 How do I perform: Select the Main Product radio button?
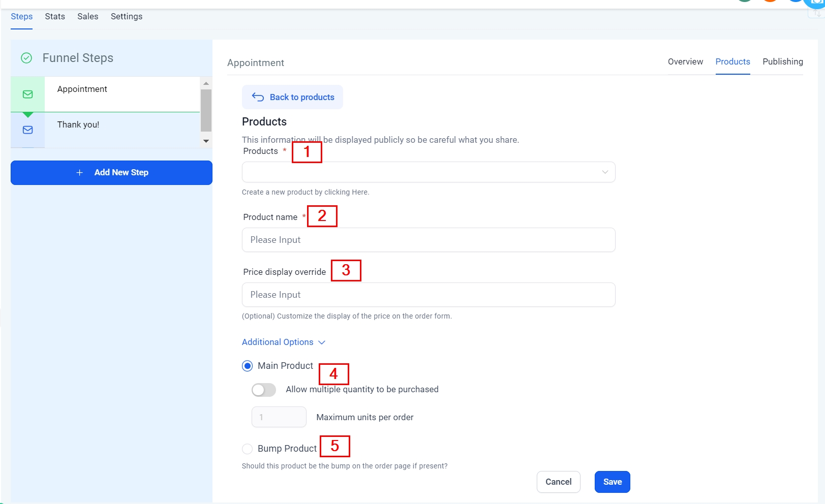coord(248,366)
